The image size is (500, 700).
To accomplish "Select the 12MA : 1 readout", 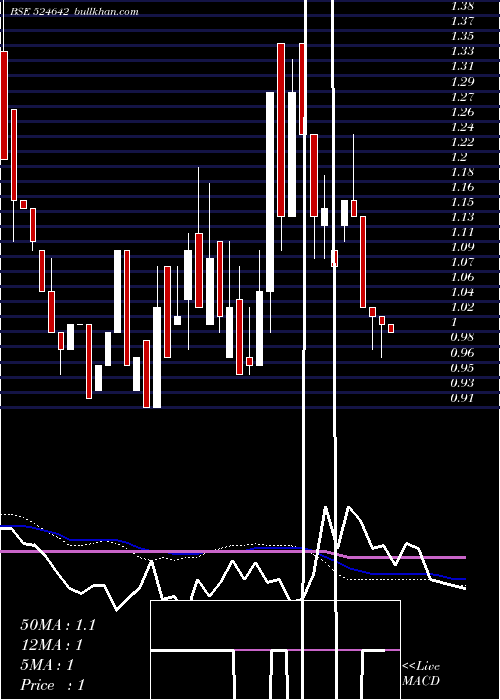I will tap(52, 645).
